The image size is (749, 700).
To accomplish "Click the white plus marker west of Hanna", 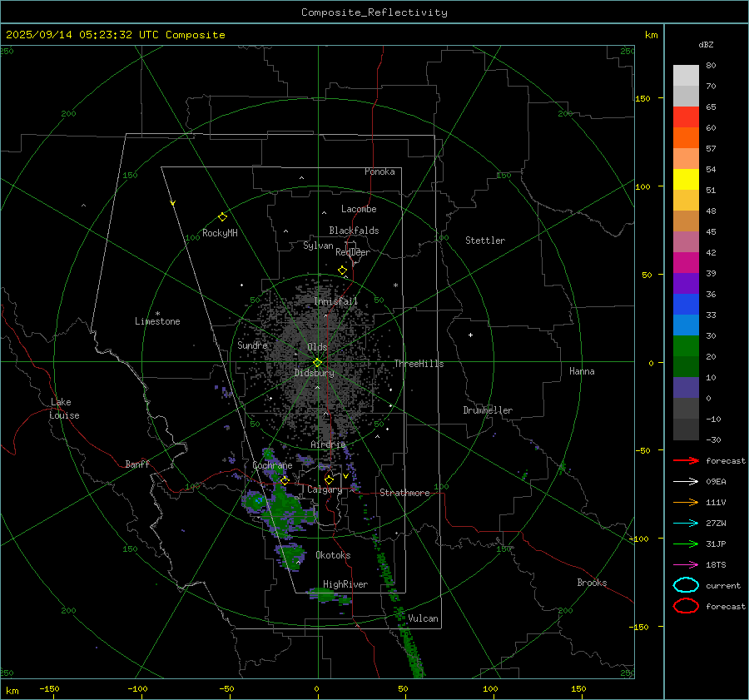I will pyautogui.click(x=470, y=335).
